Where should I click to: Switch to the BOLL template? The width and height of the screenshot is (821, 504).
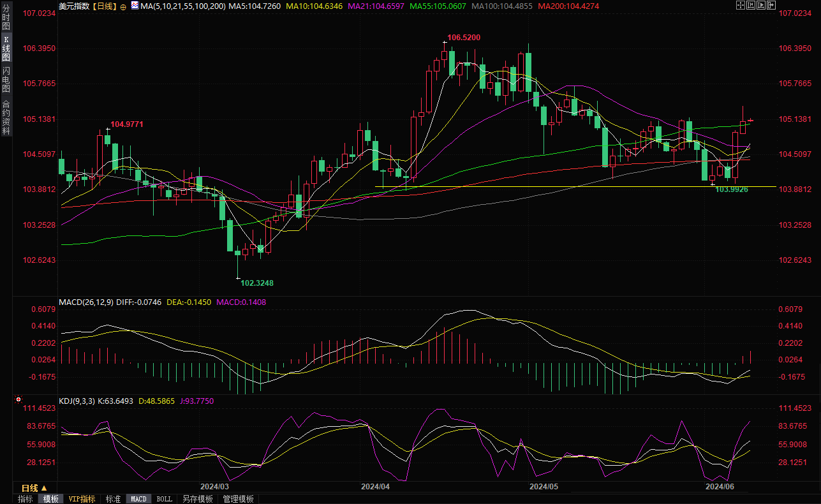164,499
